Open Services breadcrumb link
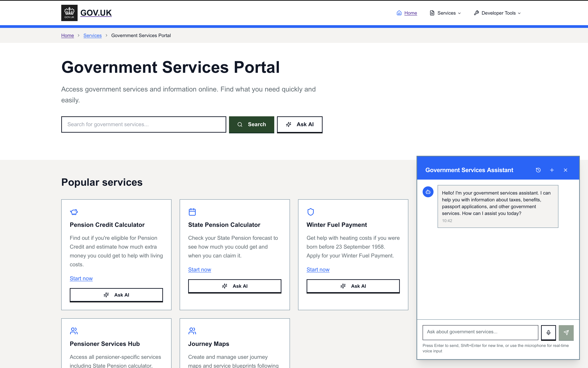This screenshot has width=588, height=368. (93, 36)
